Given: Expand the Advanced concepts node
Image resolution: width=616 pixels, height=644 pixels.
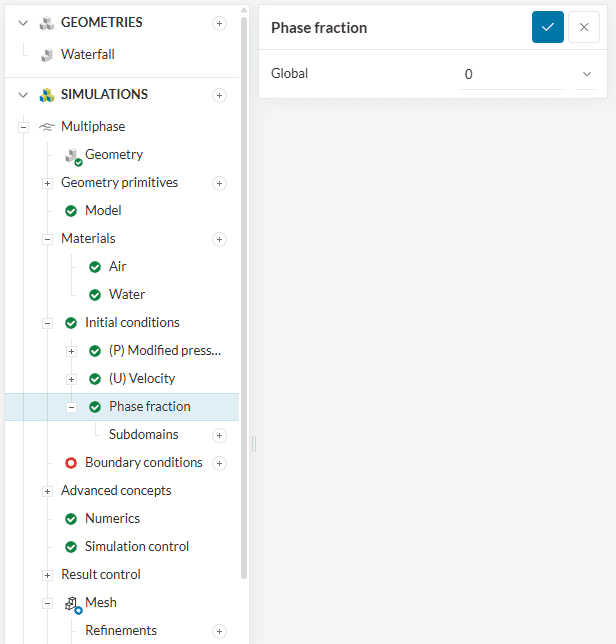Looking at the screenshot, I should [47, 491].
